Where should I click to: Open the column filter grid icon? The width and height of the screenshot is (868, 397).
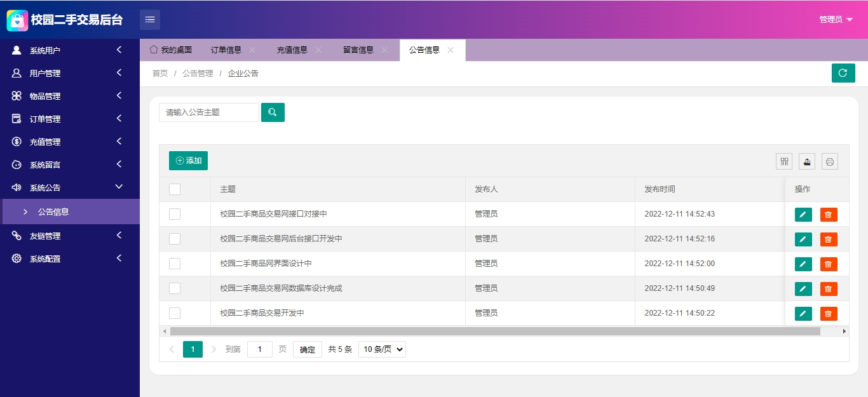(x=784, y=161)
